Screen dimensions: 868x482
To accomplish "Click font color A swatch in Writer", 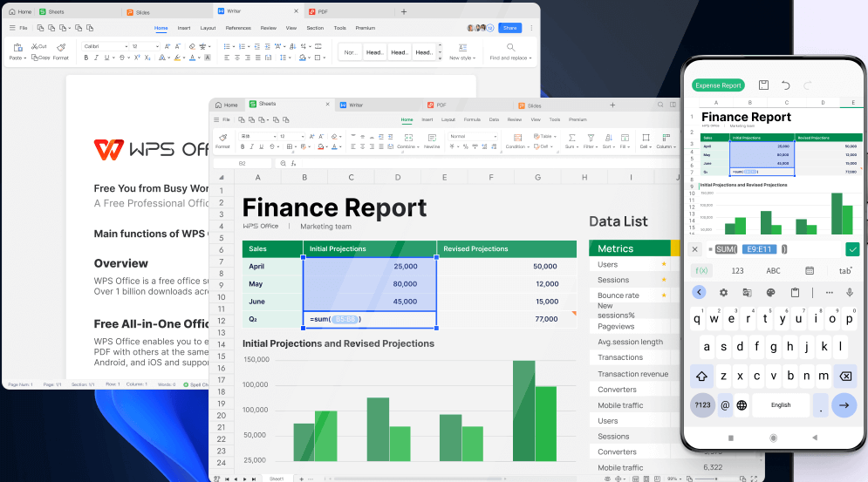I will tap(192, 58).
